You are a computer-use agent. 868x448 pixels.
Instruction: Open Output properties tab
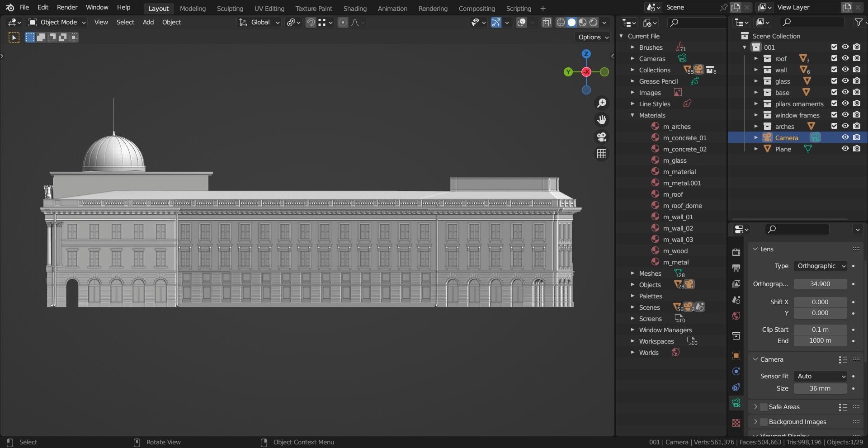click(736, 268)
